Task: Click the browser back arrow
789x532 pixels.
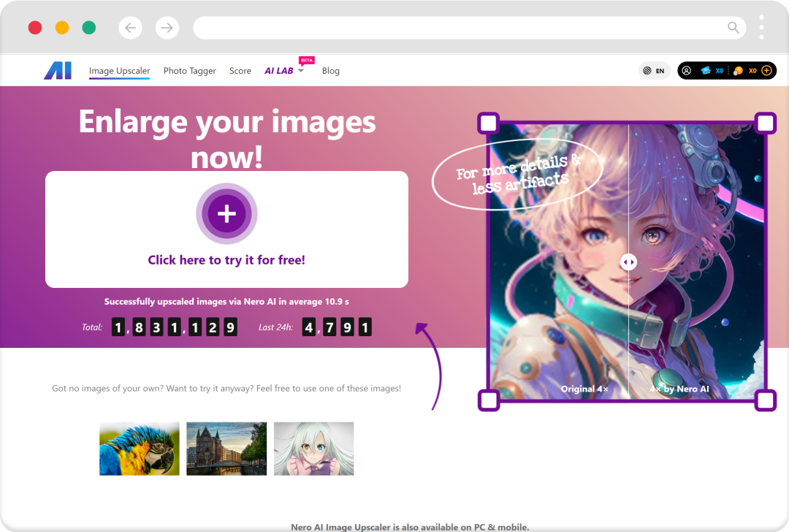Action: [x=130, y=28]
